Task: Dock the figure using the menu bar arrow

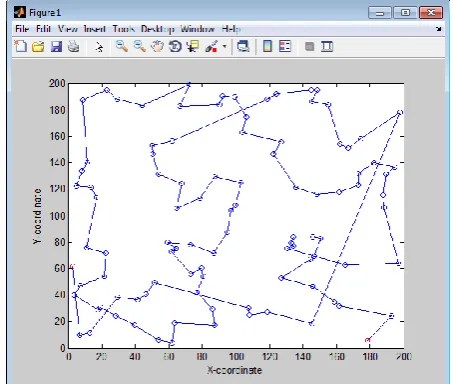Action: coord(439,29)
